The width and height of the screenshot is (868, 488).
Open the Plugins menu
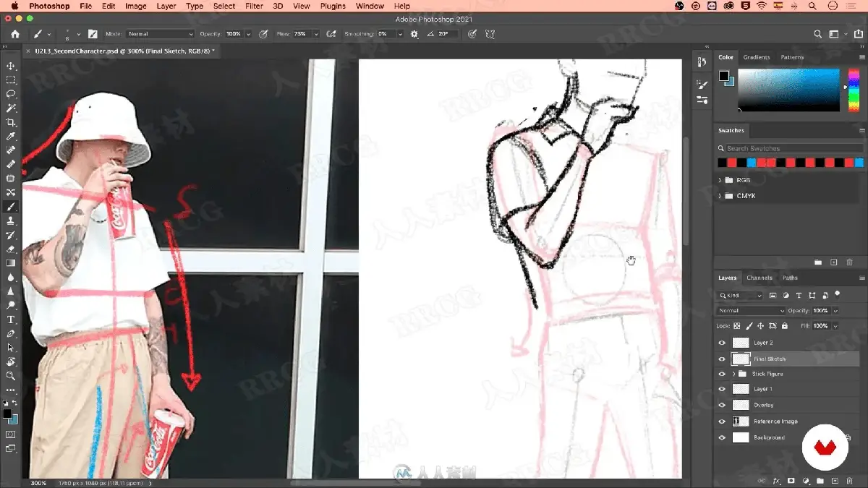(333, 6)
